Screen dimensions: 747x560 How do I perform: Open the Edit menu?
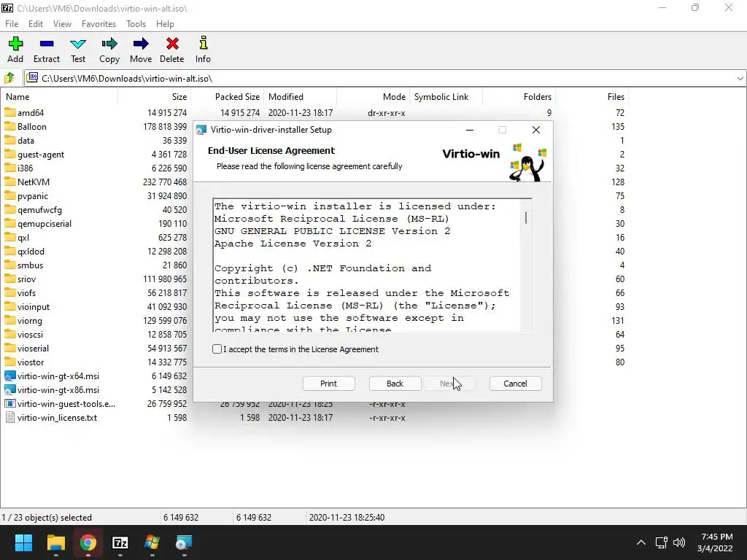click(36, 24)
